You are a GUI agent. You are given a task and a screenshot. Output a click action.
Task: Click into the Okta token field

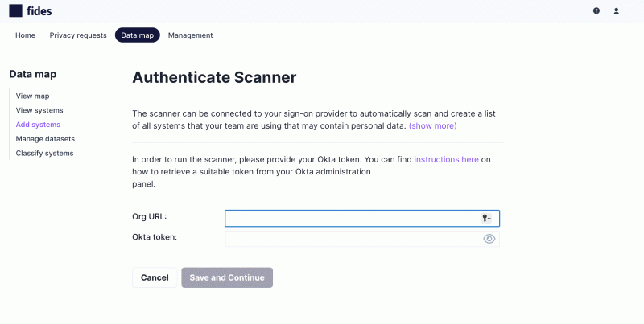[x=350, y=239]
